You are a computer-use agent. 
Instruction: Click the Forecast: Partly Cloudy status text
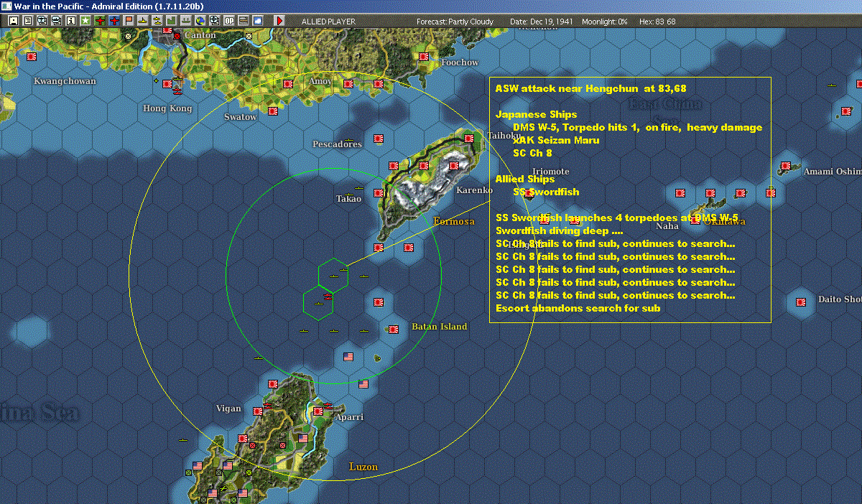click(455, 22)
